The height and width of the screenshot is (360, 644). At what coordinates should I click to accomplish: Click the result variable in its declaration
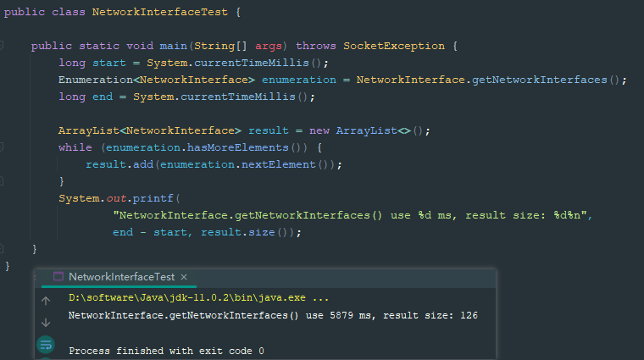tap(269, 130)
